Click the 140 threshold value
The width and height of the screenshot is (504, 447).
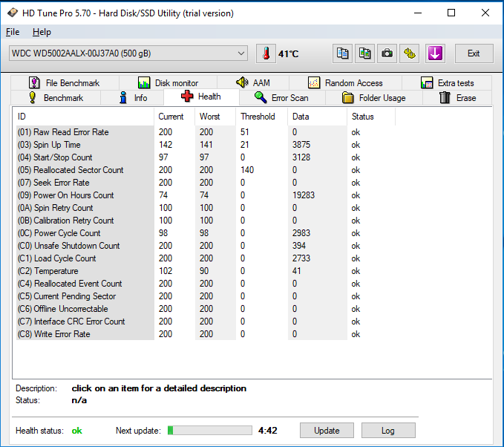(247, 170)
